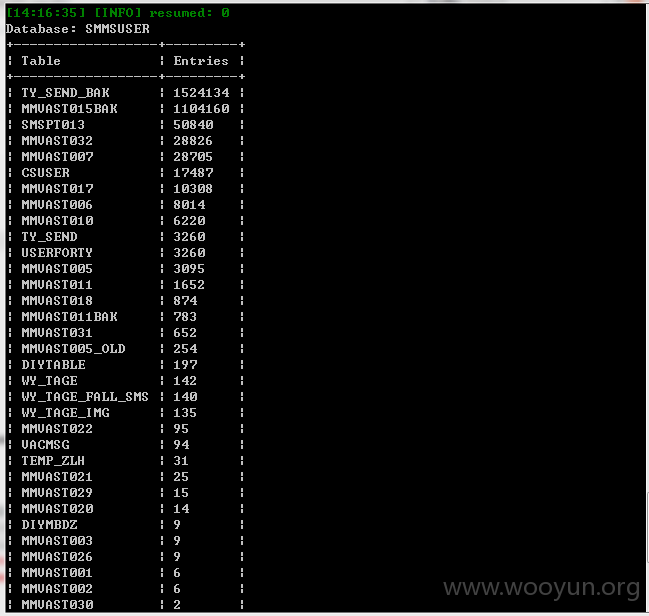Select the table name DIYTABLE

[x=53, y=365]
